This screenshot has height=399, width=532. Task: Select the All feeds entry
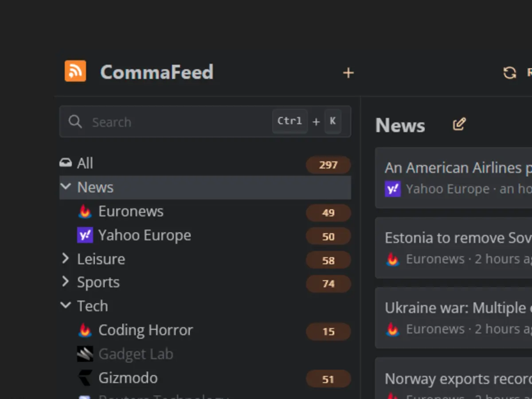pyautogui.click(x=85, y=163)
